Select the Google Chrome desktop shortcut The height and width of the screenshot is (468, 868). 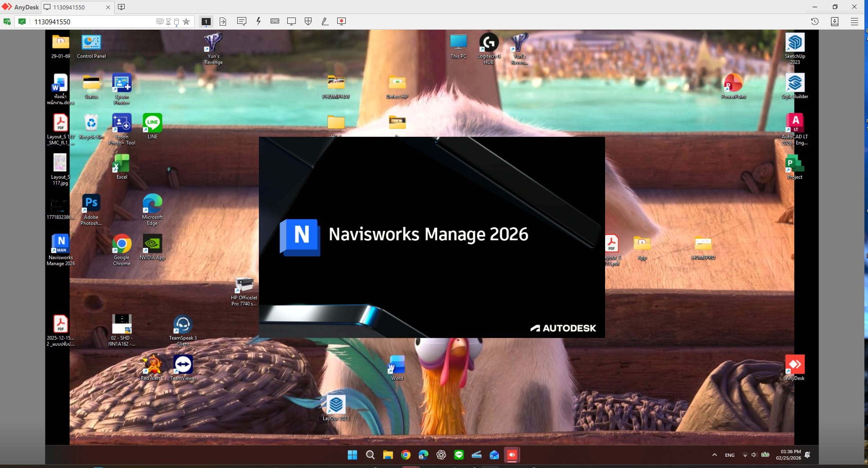[x=122, y=250]
